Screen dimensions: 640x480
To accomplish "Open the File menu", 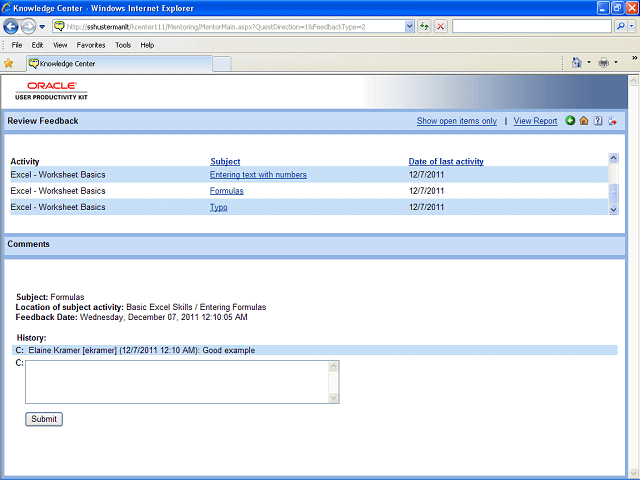I will coord(17,45).
